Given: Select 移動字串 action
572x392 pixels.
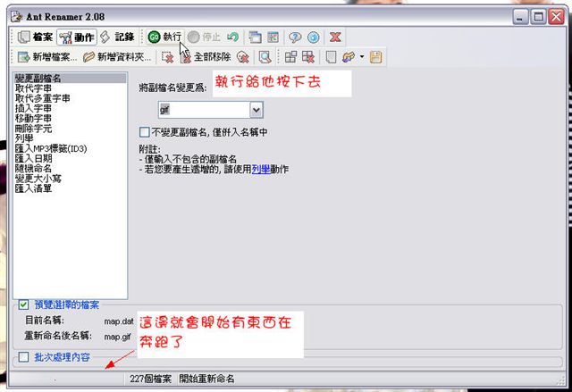Looking at the screenshot, I should coord(70,119).
